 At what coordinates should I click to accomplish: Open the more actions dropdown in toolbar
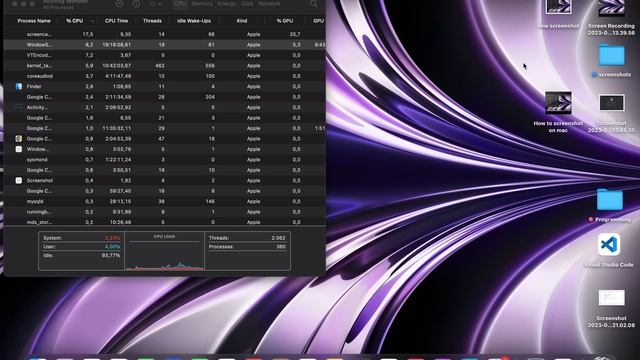(156, 4)
